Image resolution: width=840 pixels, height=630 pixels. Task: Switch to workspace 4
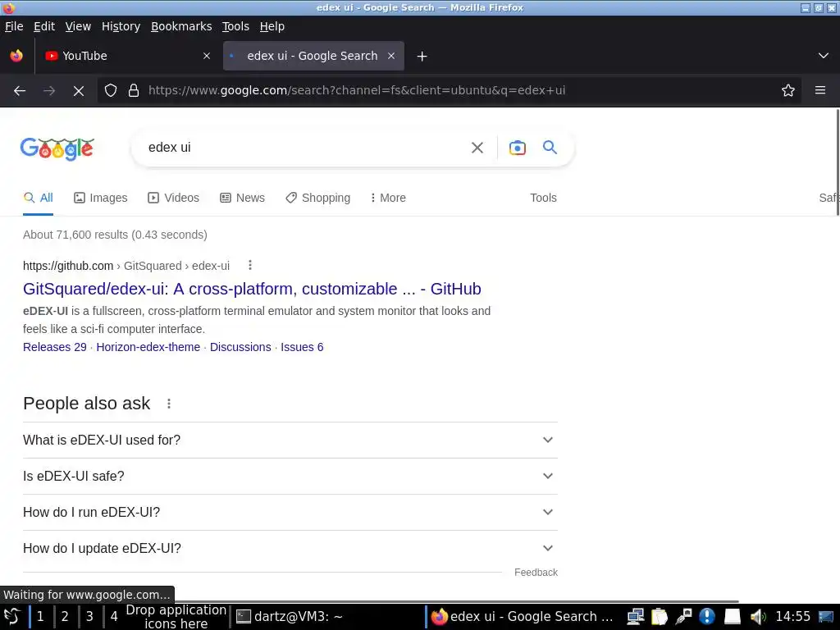pyautogui.click(x=114, y=617)
